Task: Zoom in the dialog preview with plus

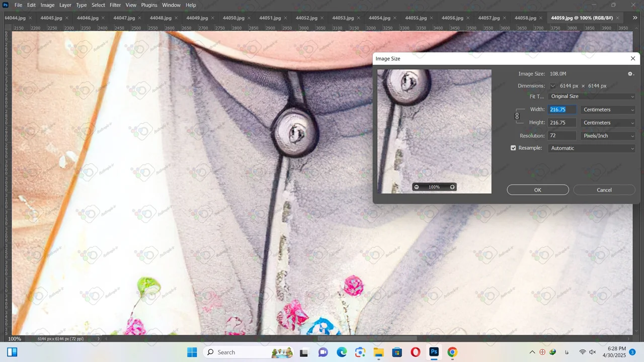Action: pyautogui.click(x=452, y=187)
